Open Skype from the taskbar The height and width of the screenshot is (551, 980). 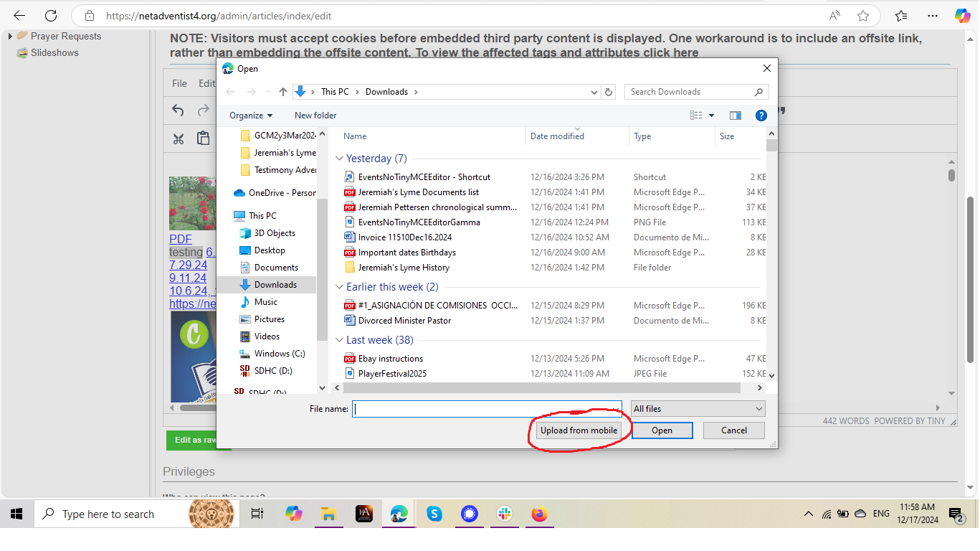click(x=434, y=514)
